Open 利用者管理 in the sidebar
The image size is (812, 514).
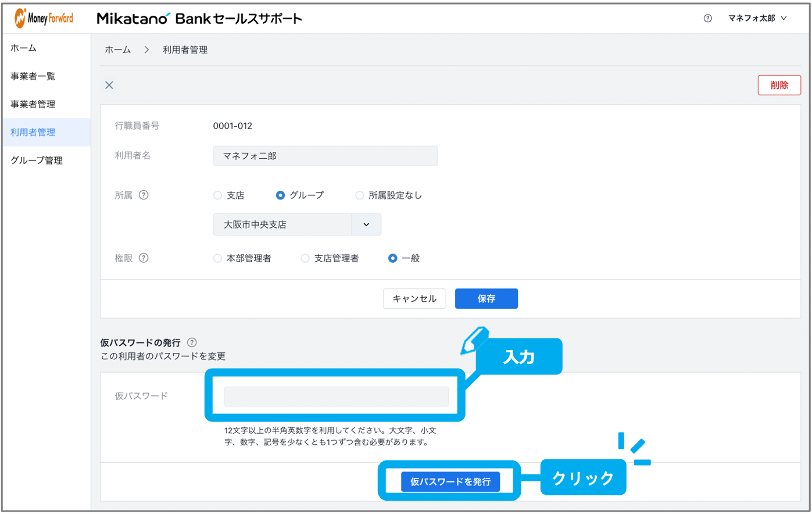45,132
